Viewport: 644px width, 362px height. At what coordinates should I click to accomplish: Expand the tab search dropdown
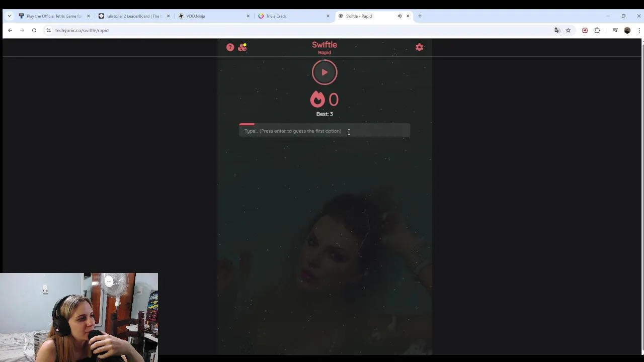(x=9, y=16)
